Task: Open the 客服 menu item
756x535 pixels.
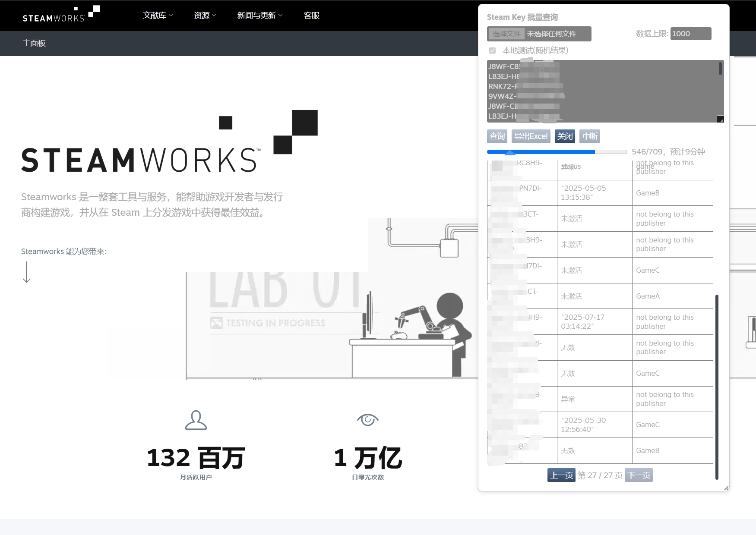Action: point(311,16)
